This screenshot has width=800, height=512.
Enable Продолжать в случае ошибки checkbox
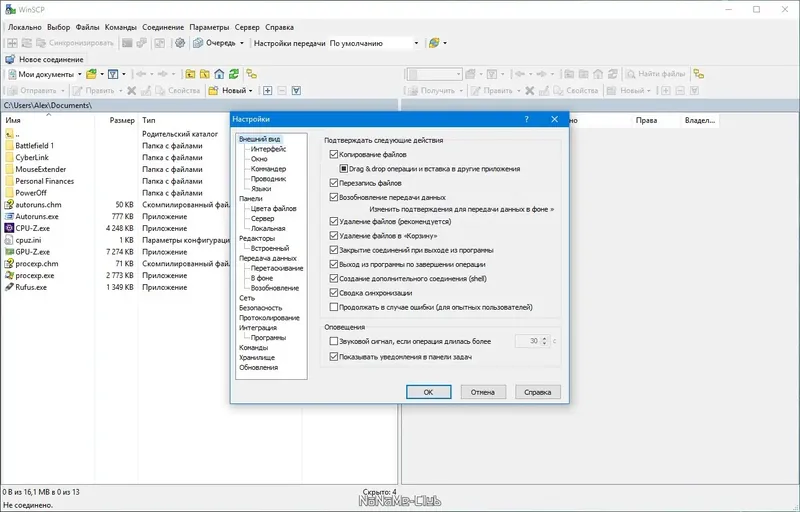click(x=334, y=307)
